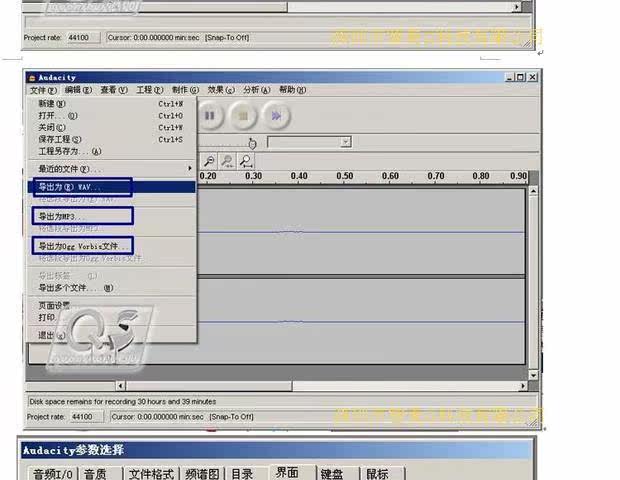This screenshot has height=480, width=620.
Task: Click the 0.80 mark on timeline ruler
Action: click(x=481, y=176)
